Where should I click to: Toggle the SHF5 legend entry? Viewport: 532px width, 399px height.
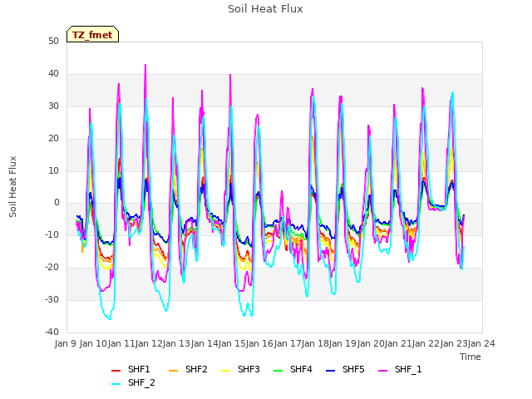pos(345,369)
